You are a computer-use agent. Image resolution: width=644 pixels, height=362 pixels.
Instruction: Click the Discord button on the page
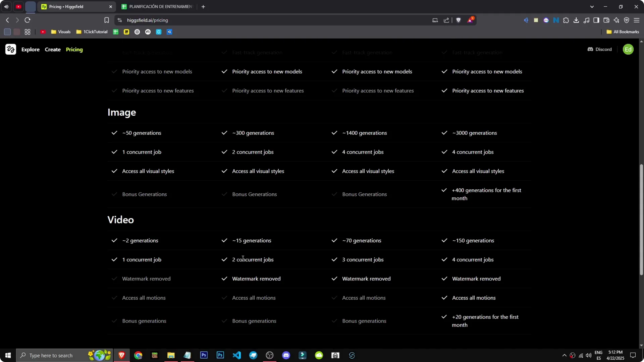[x=599, y=49]
